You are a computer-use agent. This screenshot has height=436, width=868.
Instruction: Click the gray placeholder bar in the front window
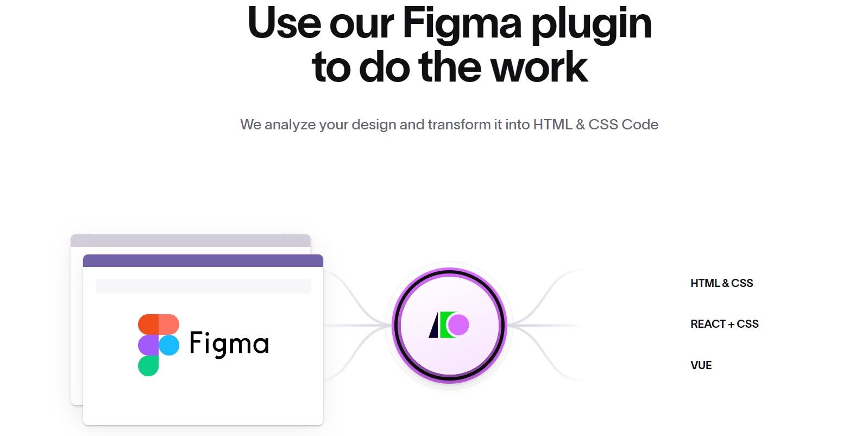tap(203, 286)
